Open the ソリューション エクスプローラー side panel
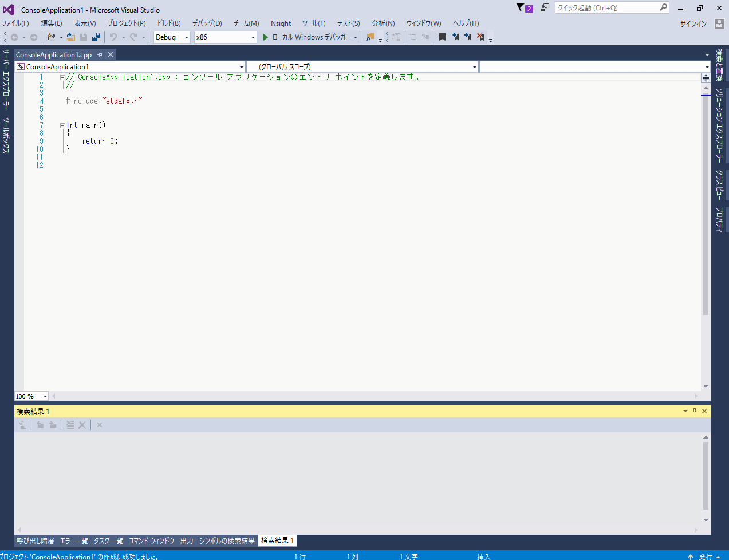 pos(719,126)
